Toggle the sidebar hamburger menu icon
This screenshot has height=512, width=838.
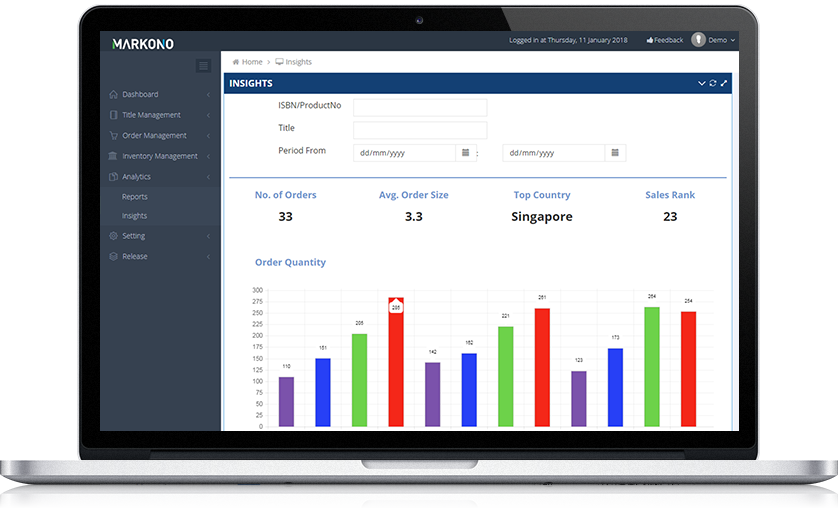(x=203, y=66)
